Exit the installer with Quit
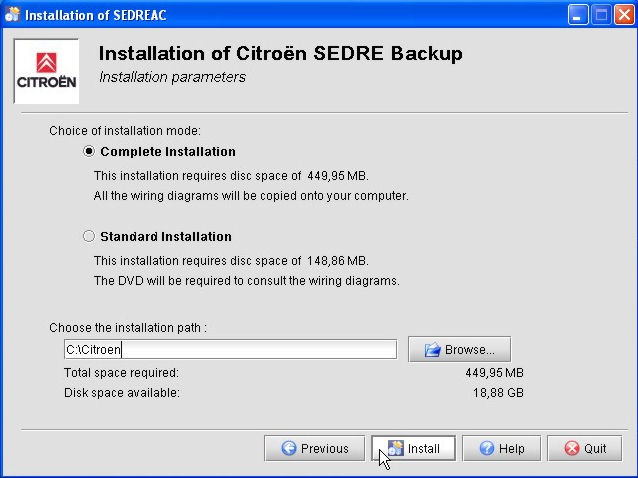Screen dimensions: 638x478 click(x=585, y=449)
